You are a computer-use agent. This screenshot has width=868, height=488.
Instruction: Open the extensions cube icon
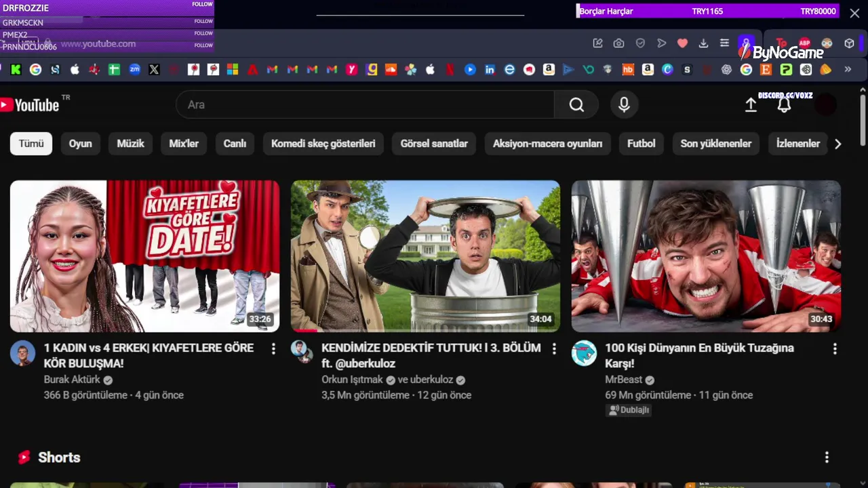point(849,43)
